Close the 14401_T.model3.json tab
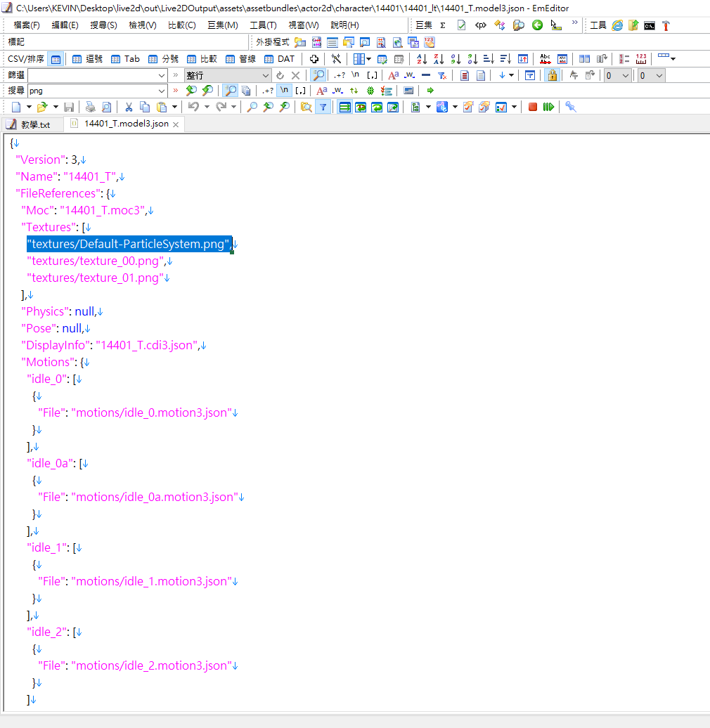The image size is (710, 728). pyautogui.click(x=176, y=124)
